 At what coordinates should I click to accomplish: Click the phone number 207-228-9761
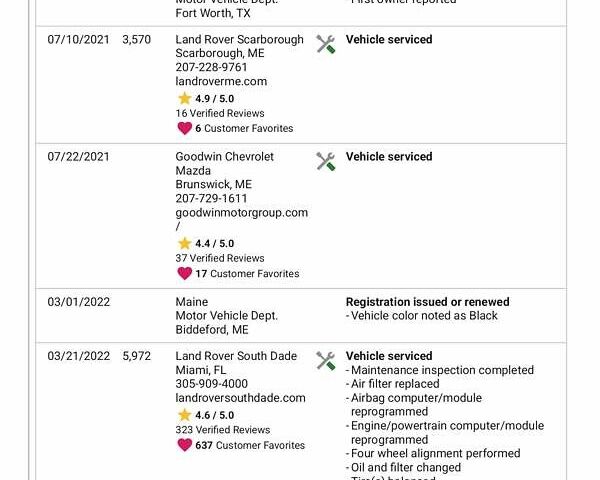(211, 68)
